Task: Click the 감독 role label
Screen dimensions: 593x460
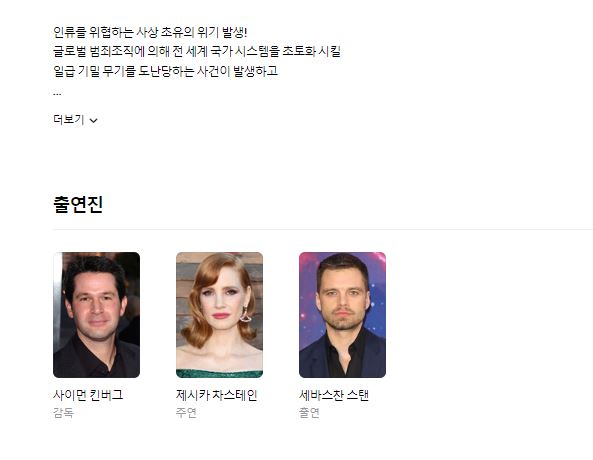Action: (x=63, y=412)
